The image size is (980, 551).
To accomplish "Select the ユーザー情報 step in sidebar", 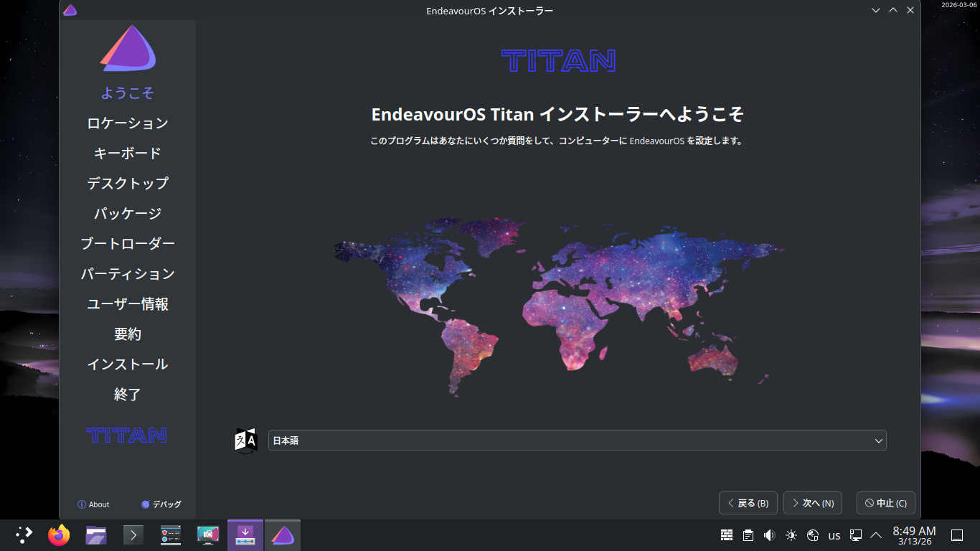I will 128,304.
